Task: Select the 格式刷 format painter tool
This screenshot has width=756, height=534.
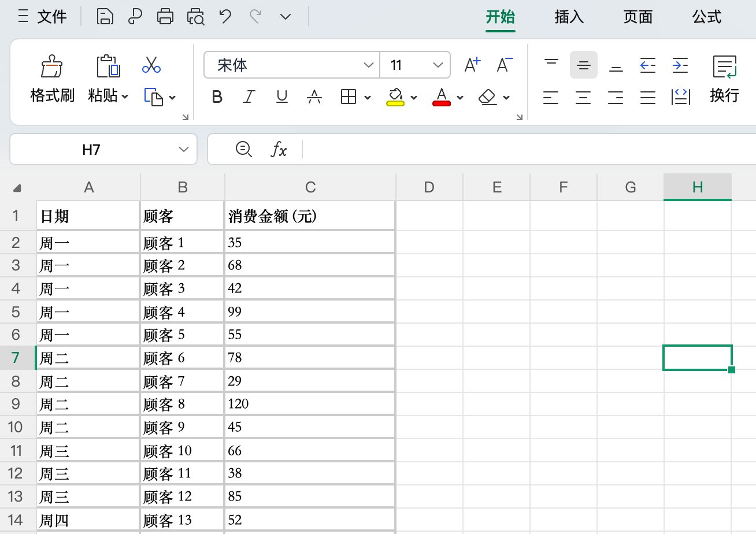Action: [51, 78]
